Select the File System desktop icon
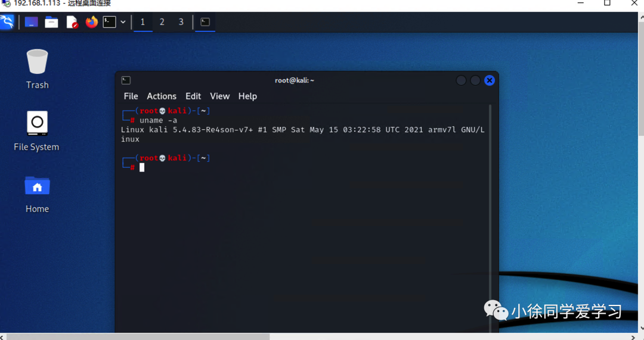Screen dimensions: 644x340 pos(36,131)
